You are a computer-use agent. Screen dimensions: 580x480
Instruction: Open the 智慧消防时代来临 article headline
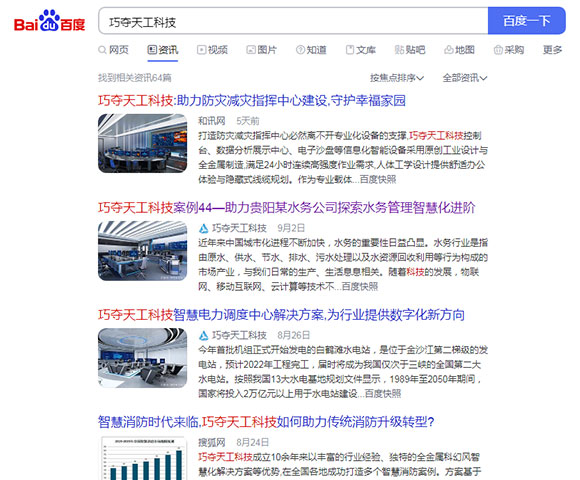[x=266, y=422]
